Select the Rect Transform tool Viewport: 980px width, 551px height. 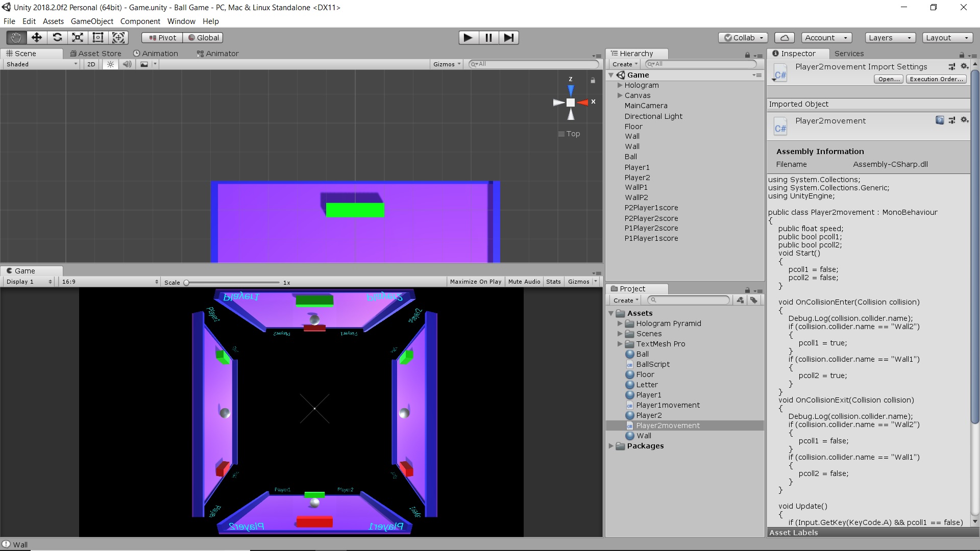[97, 37]
